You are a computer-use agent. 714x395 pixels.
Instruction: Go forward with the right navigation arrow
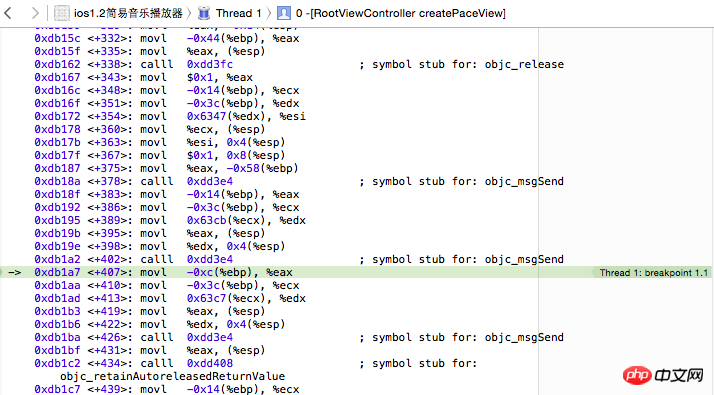coord(35,13)
